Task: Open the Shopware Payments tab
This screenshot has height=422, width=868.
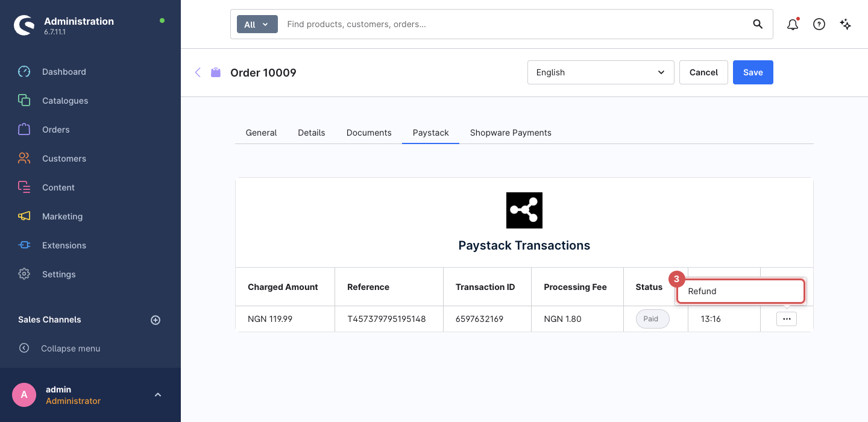Action: click(x=511, y=133)
